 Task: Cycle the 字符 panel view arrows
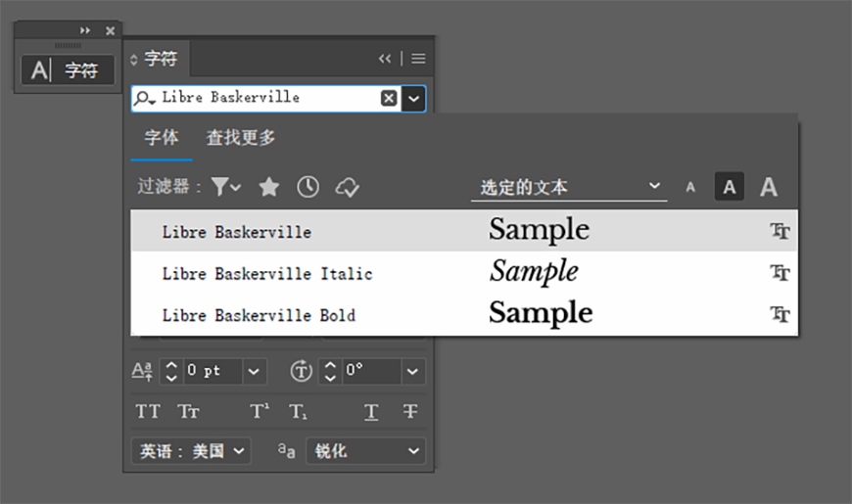click(x=133, y=59)
